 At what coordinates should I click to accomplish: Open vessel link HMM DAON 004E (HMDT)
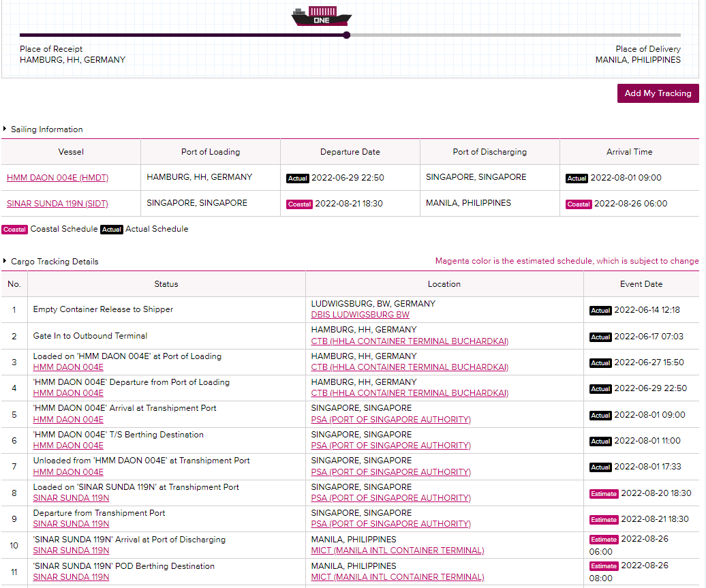point(58,177)
